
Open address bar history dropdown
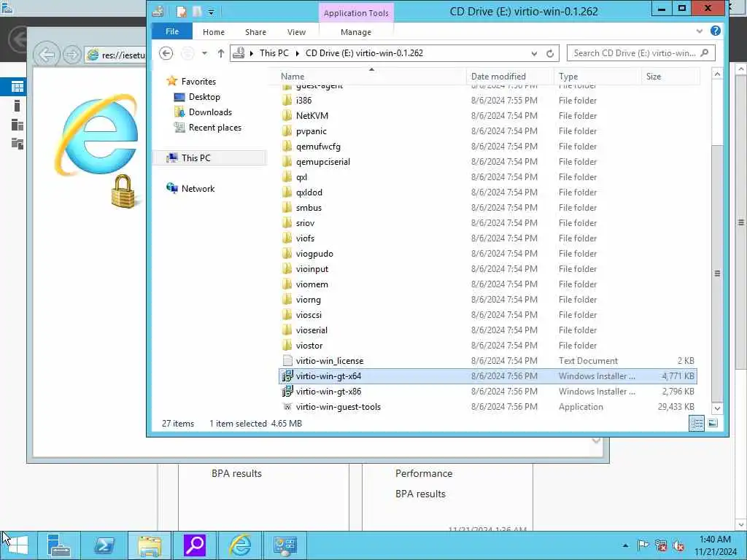[x=534, y=53]
